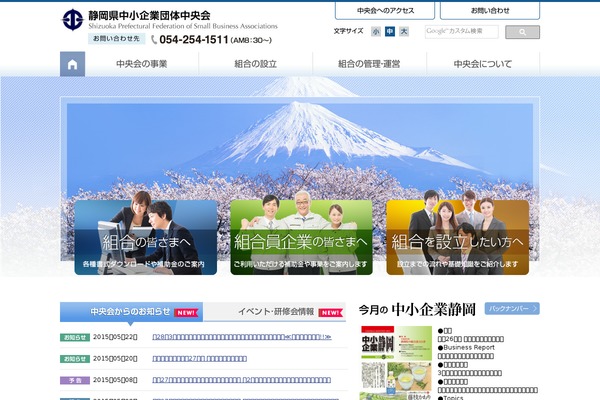Click the phone number 054-254-1511
The width and height of the screenshot is (600, 400).
point(194,40)
